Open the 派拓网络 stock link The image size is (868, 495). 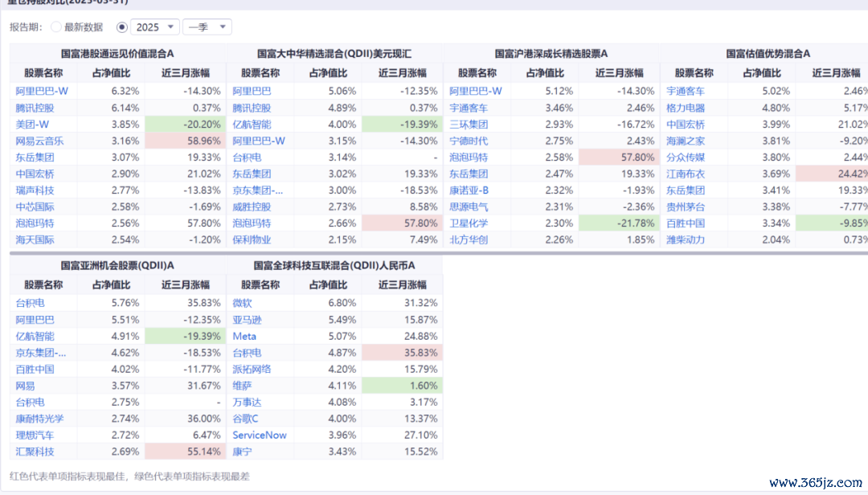pos(252,370)
